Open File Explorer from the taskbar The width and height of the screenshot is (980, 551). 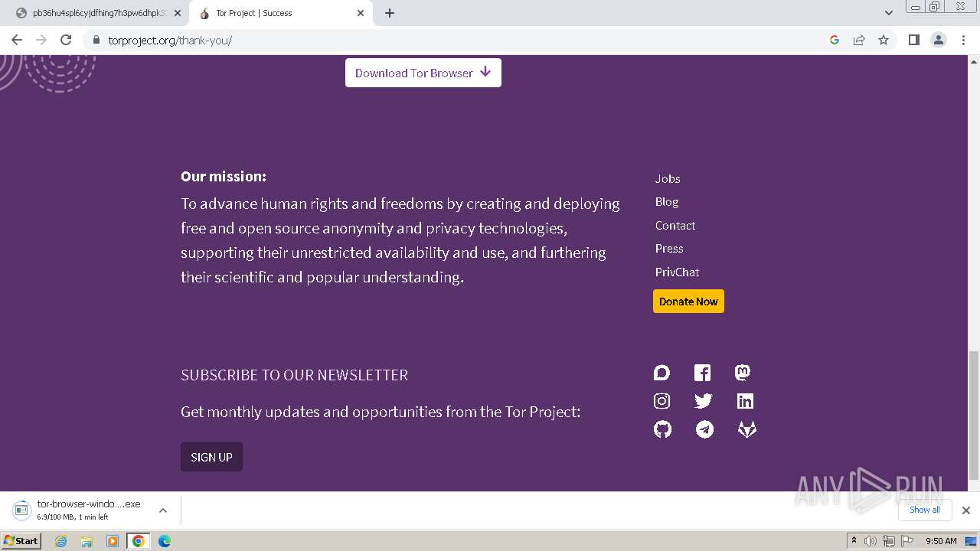tap(87, 541)
